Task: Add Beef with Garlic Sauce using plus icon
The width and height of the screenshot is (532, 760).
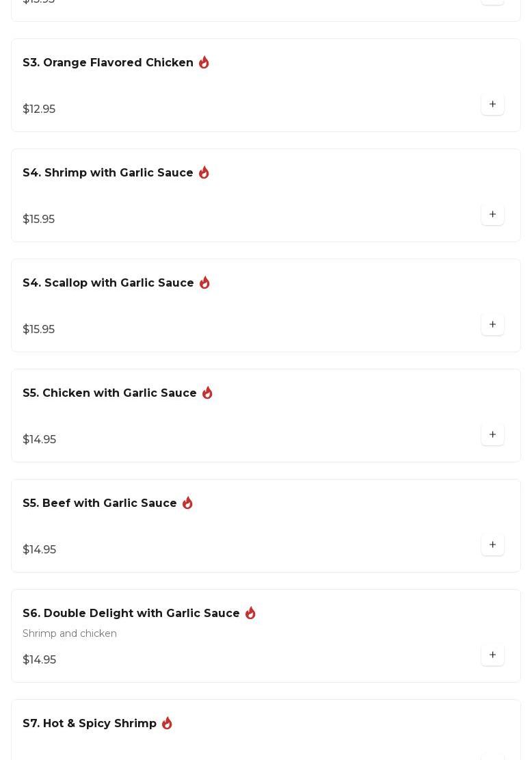Action: tap(492, 545)
